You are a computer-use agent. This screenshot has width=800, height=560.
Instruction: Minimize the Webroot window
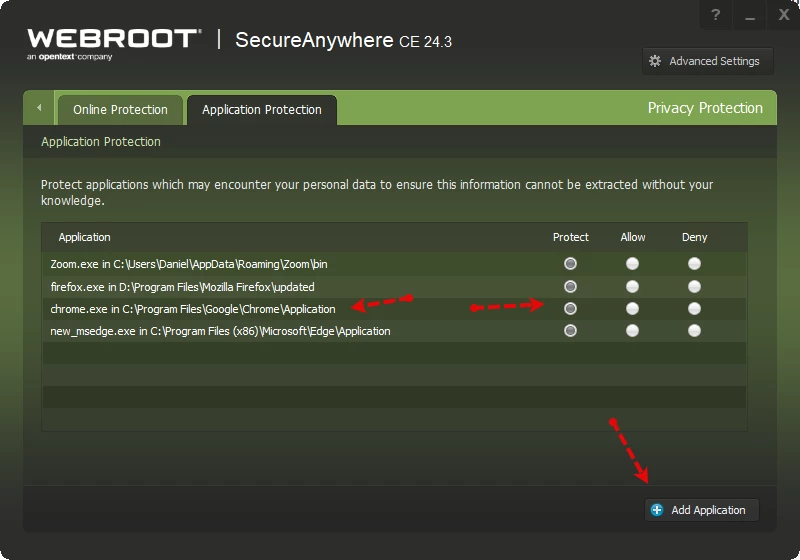point(749,16)
